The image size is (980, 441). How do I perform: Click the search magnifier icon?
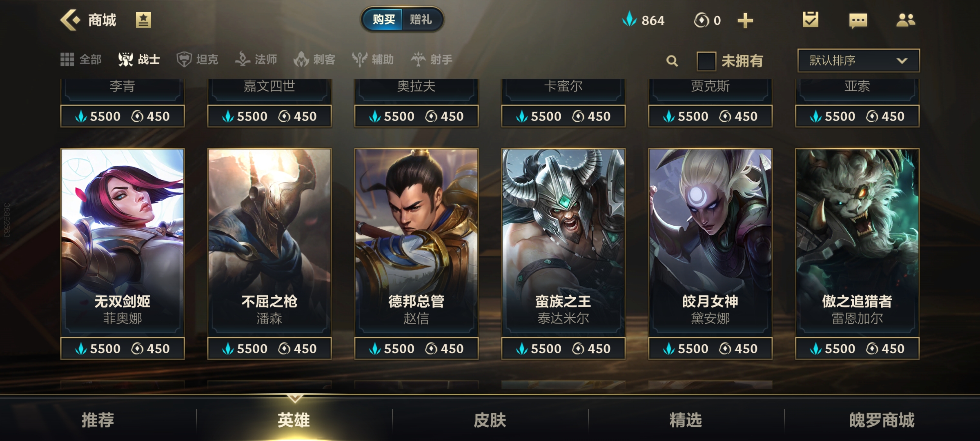(672, 61)
